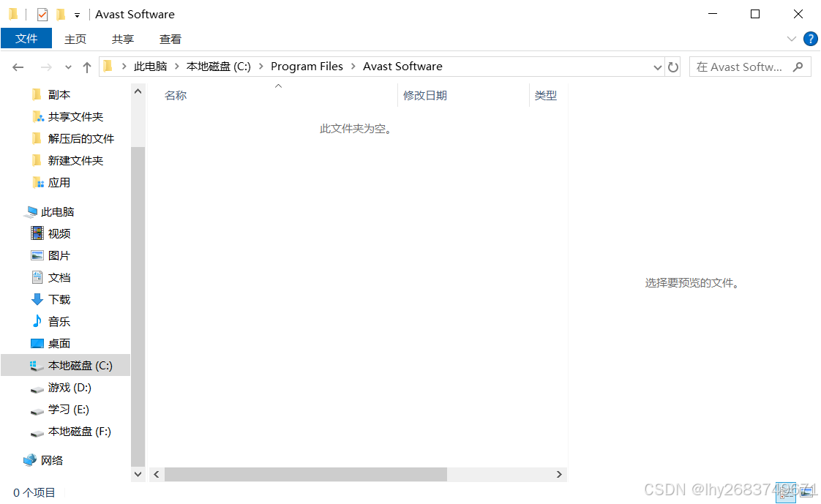This screenshot has width=821, height=504.
Task: Open the Help question mark icon
Action: pyautogui.click(x=811, y=40)
